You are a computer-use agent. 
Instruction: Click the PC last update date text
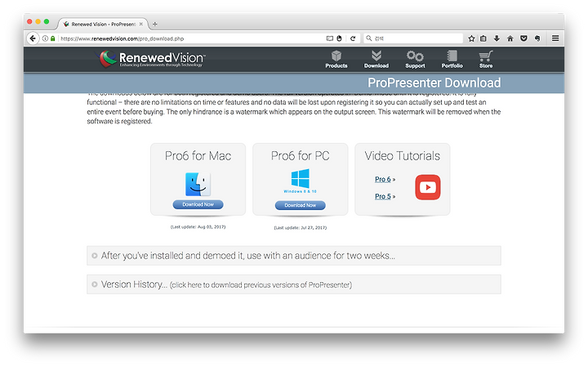300,228
